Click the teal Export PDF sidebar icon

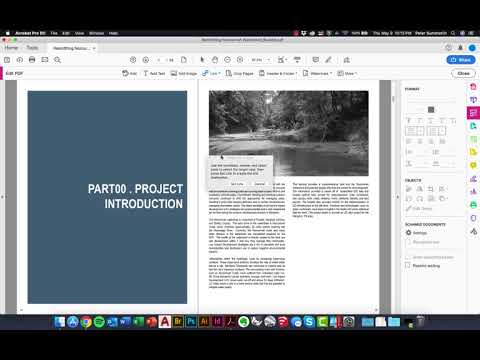[473, 126]
